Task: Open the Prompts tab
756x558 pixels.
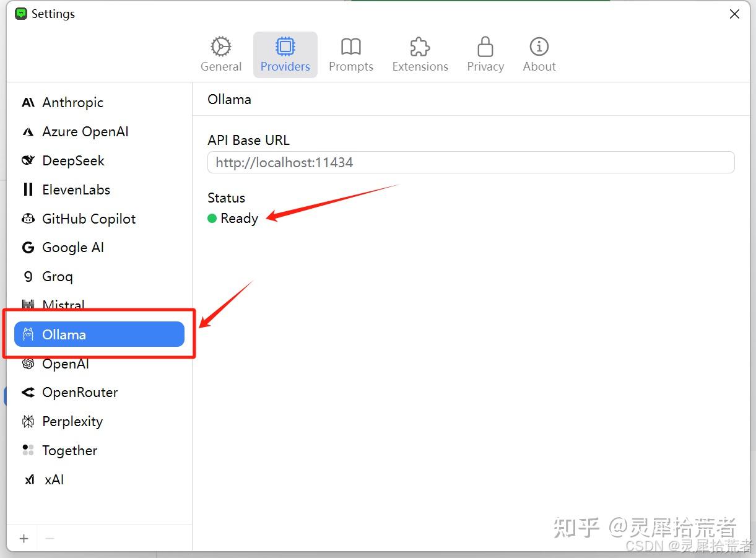Action: click(351, 54)
